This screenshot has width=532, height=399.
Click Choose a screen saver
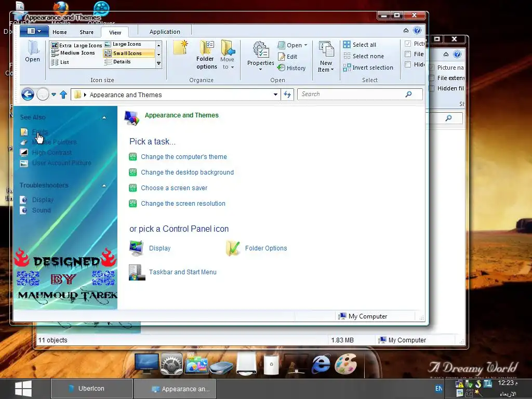coord(174,188)
